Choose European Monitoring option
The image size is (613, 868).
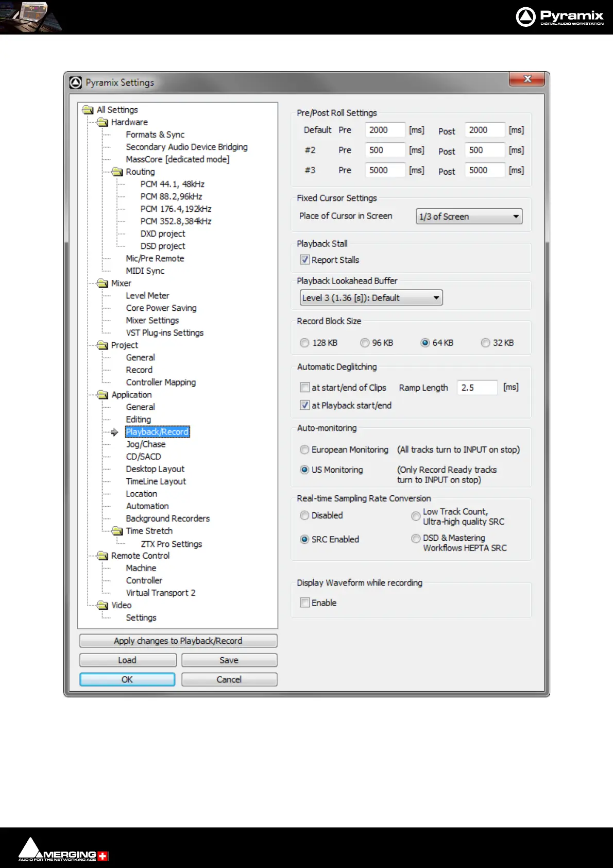pos(305,450)
